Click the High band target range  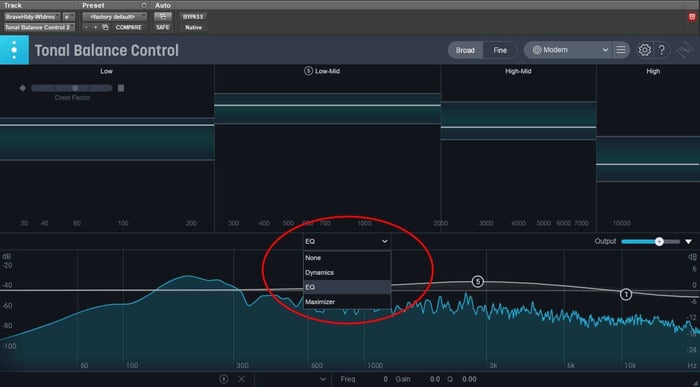pyautogui.click(x=648, y=159)
